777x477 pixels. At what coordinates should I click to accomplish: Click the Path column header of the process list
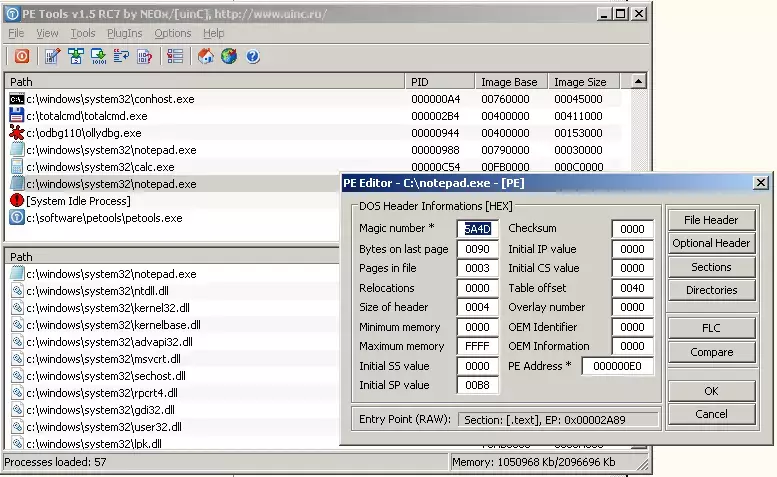pos(205,82)
